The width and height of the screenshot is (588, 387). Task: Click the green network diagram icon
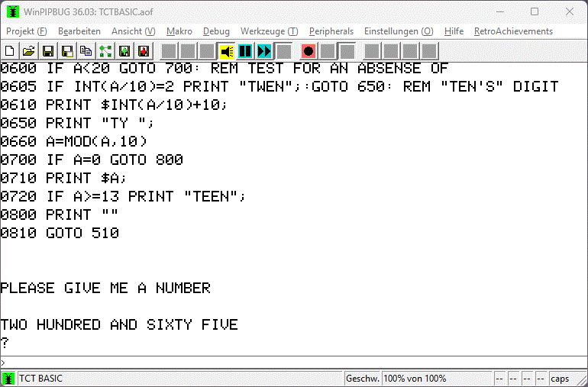click(105, 51)
